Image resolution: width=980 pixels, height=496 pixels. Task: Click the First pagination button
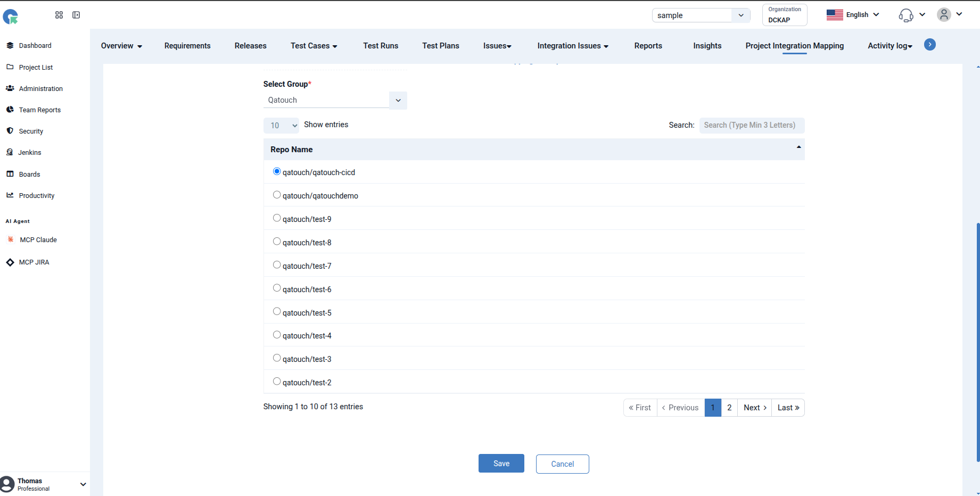(x=640, y=408)
